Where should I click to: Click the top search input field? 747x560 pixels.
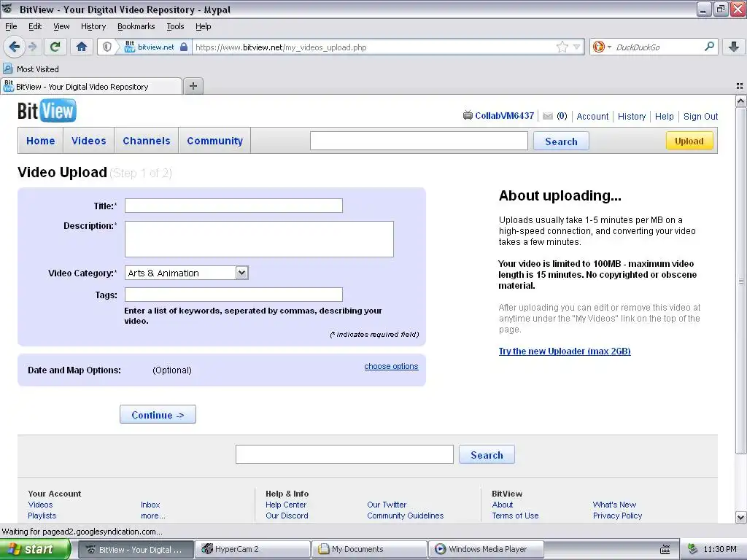click(419, 141)
